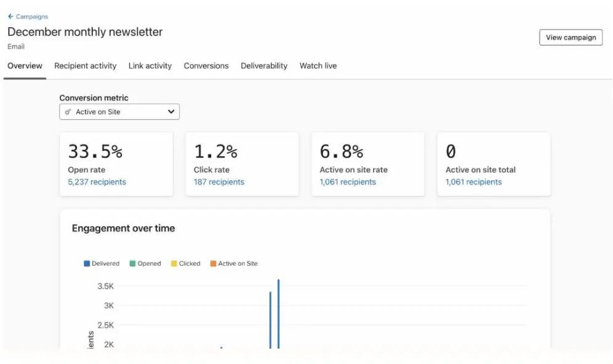Click the 6.8% Active on site rate card
This screenshot has width=613, height=364.
[x=367, y=163]
